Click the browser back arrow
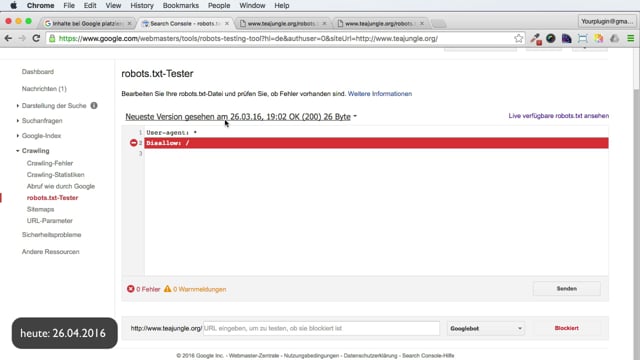 point(8,38)
